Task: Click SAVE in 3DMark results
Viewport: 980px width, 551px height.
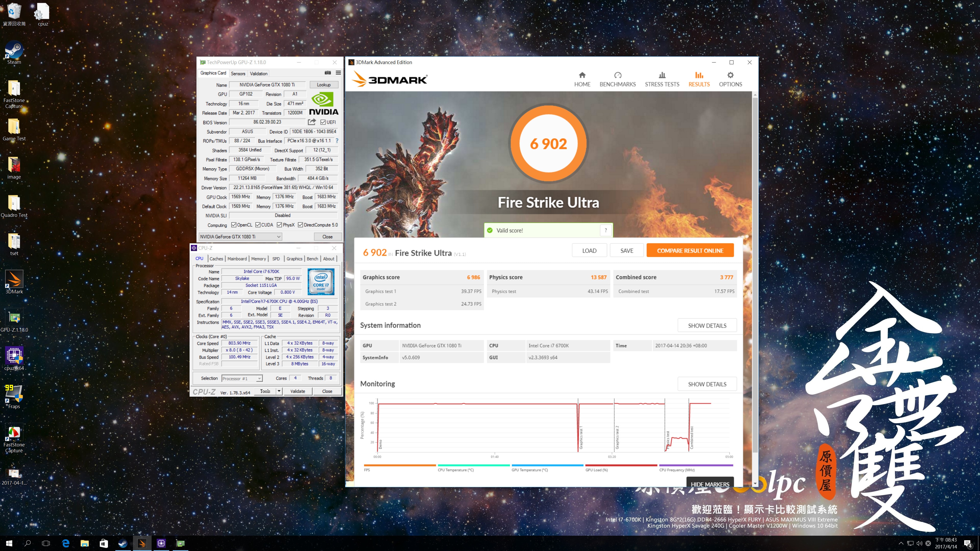Action: [x=627, y=251]
